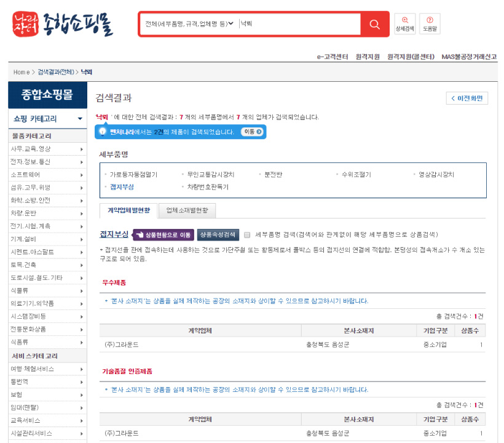Select the 차량번호판독기 item link
Image resolution: width=504 pixels, height=443 pixels.
point(207,186)
